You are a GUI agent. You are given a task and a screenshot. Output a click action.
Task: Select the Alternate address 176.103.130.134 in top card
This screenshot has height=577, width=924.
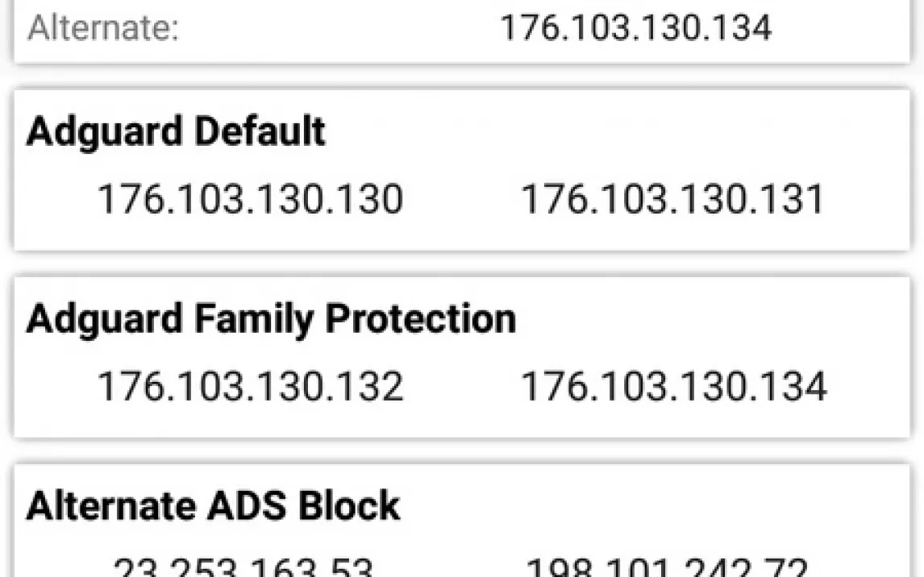click(635, 27)
